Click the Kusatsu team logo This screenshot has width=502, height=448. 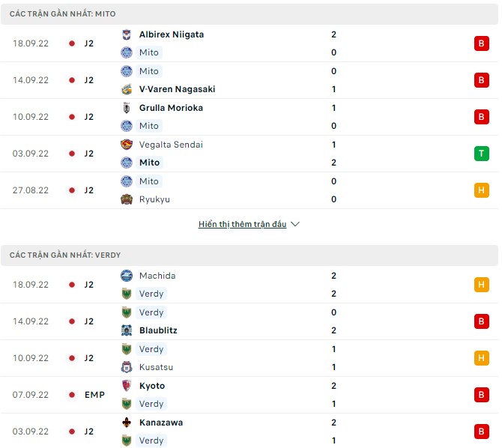point(126,367)
